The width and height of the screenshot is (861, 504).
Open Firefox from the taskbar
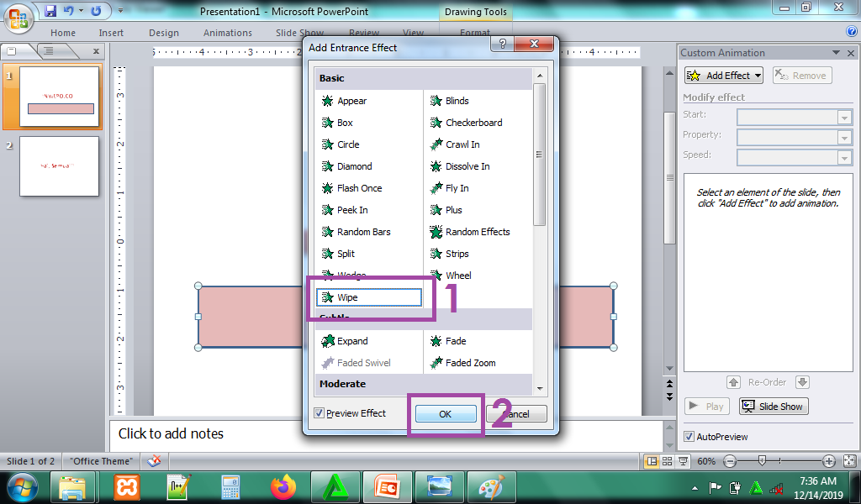[x=283, y=487]
